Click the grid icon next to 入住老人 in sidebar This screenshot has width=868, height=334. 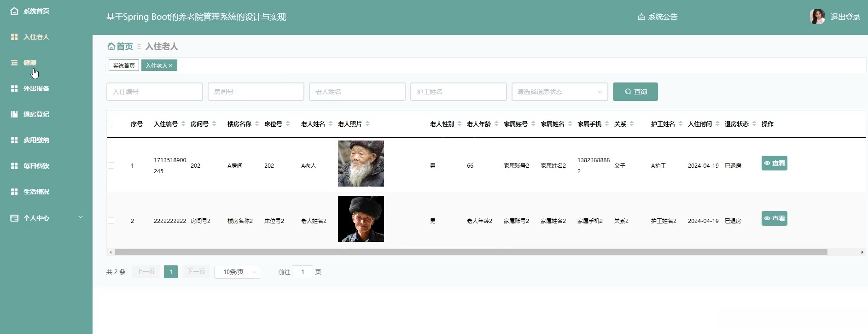14,37
